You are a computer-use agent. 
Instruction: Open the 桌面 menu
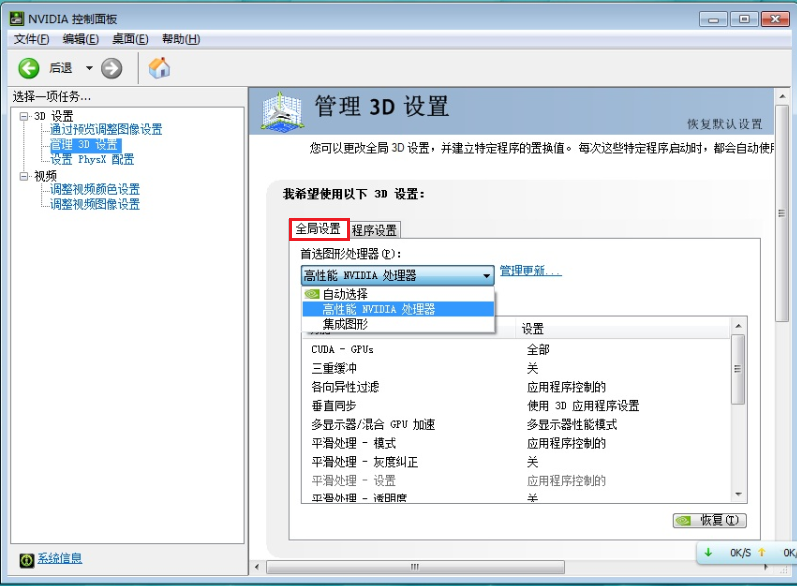click(x=130, y=39)
